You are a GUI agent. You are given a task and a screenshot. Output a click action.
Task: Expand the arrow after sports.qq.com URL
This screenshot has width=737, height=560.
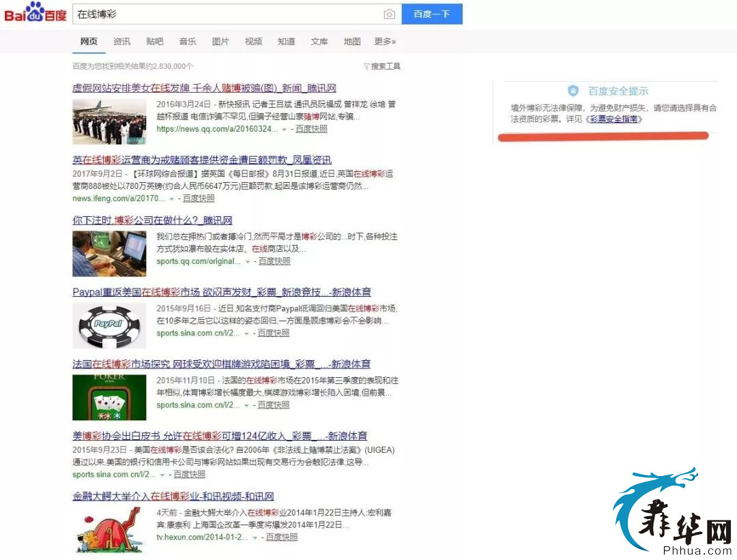click(x=247, y=262)
